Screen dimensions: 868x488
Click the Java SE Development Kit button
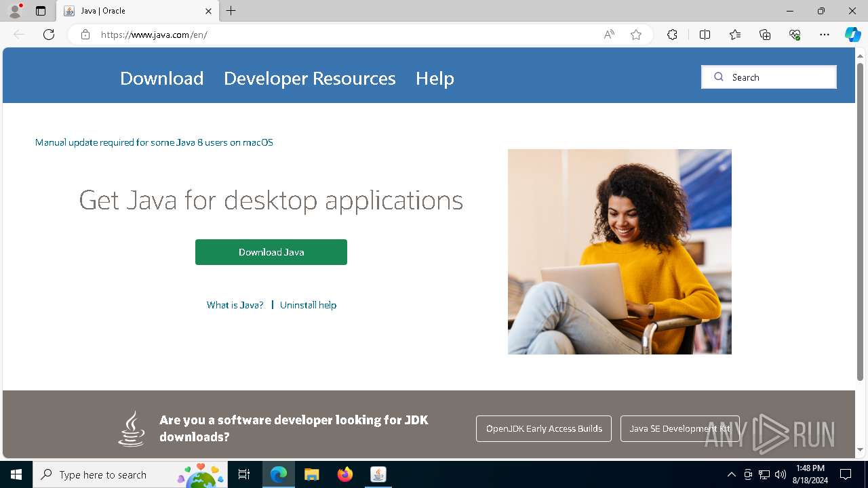coord(679,428)
